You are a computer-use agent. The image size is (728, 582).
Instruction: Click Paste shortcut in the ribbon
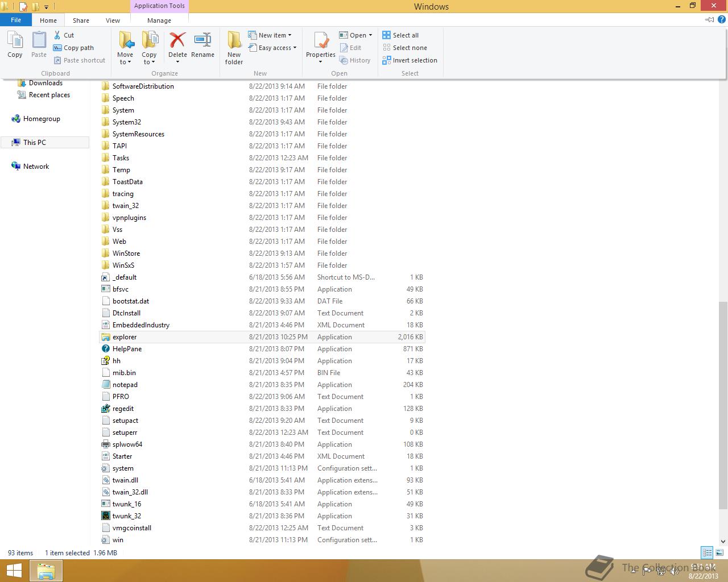80,60
